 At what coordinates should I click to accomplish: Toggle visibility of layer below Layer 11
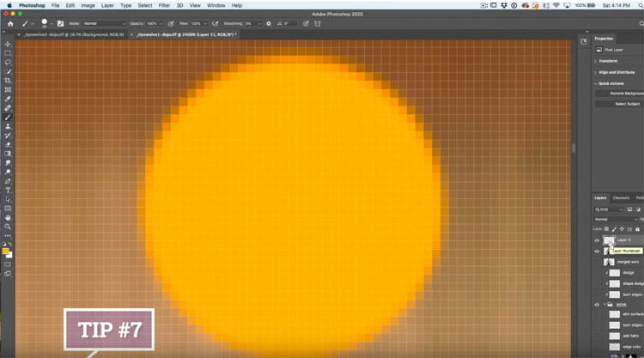click(597, 252)
